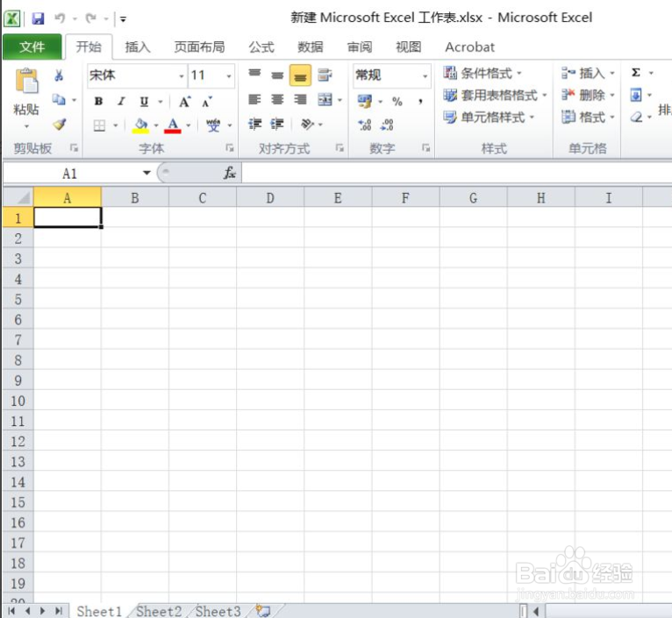The height and width of the screenshot is (618, 672).
Task: Switch to the 页面布局 Page Layout tab
Action: [200, 46]
